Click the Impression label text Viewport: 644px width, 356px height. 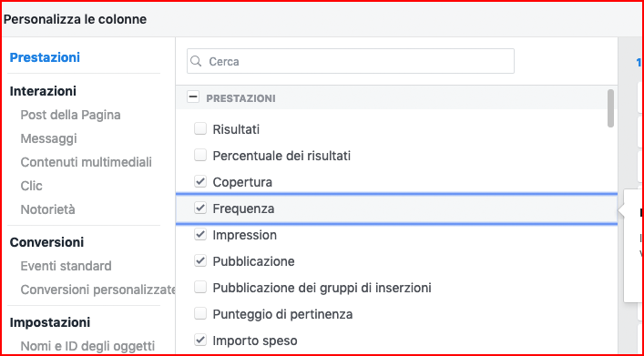(x=245, y=235)
